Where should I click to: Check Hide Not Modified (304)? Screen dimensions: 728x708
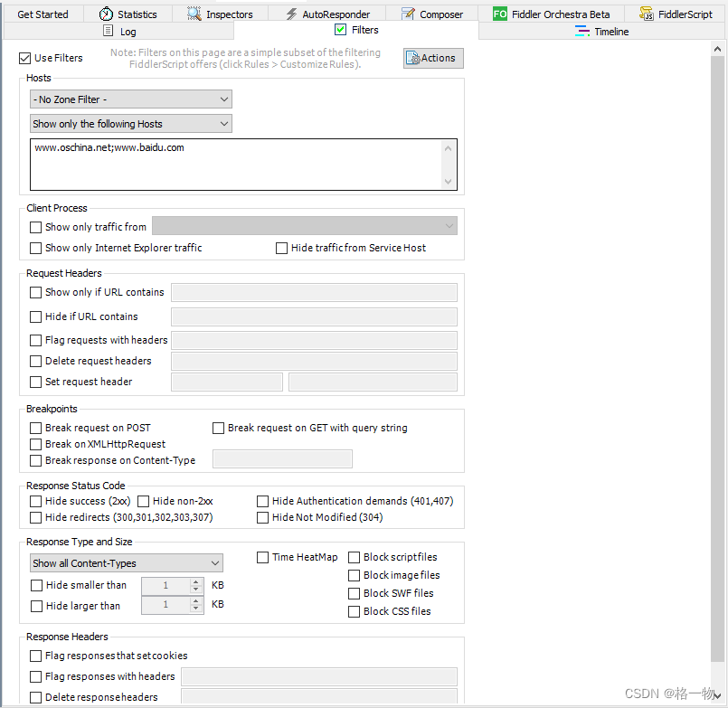coord(262,517)
